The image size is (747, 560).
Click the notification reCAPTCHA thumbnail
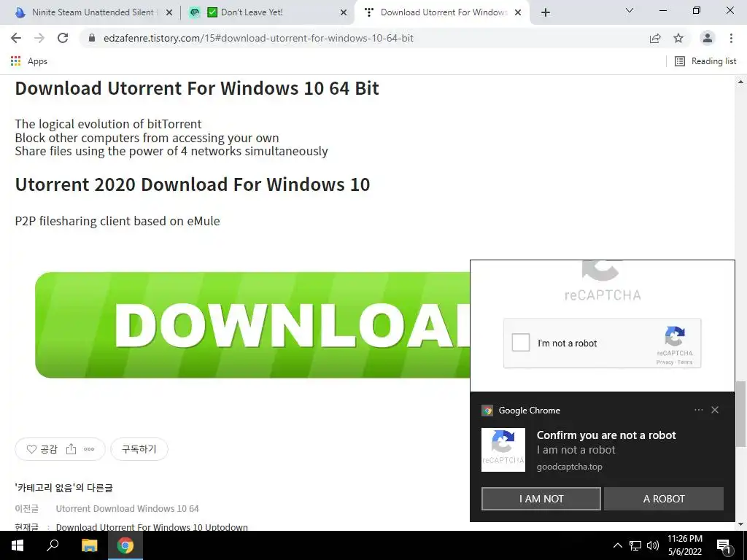[x=503, y=450]
